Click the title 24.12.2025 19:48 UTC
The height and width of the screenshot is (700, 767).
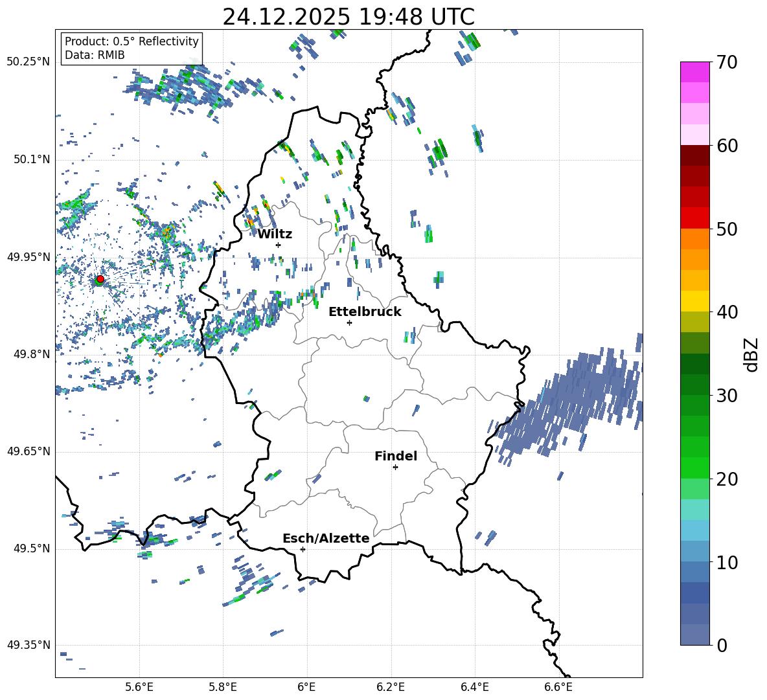coord(349,17)
